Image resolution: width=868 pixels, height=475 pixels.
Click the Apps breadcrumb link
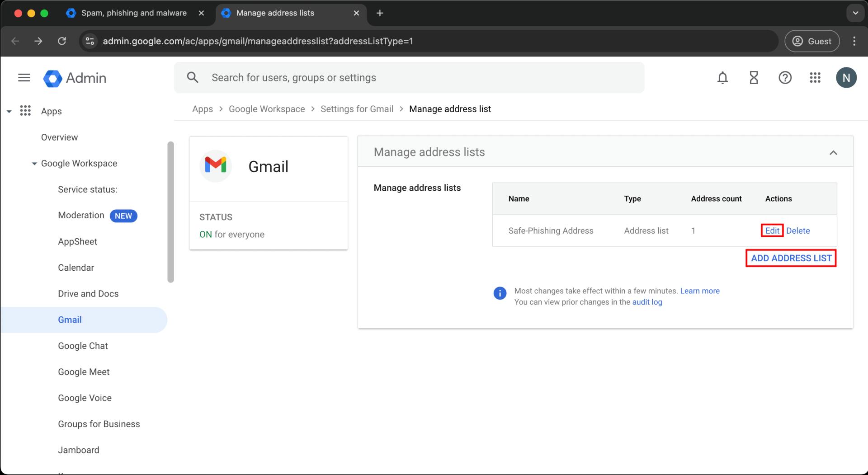pos(202,109)
